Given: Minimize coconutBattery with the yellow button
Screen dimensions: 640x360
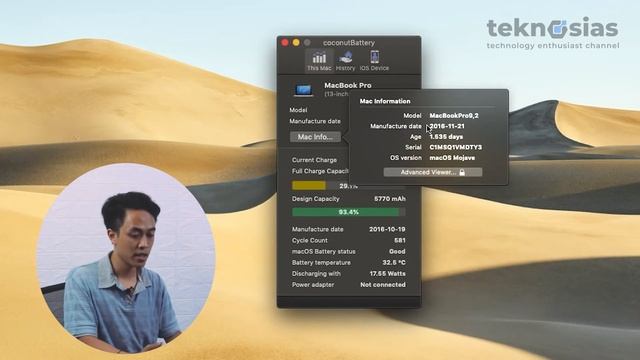Looking at the screenshot, I should tap(296, 42).
